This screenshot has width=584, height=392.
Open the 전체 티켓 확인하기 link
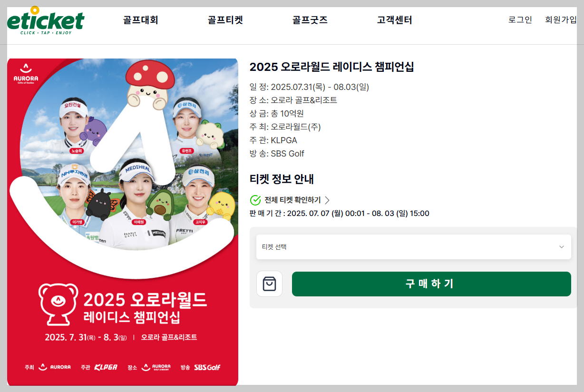[x=292, y=200]
